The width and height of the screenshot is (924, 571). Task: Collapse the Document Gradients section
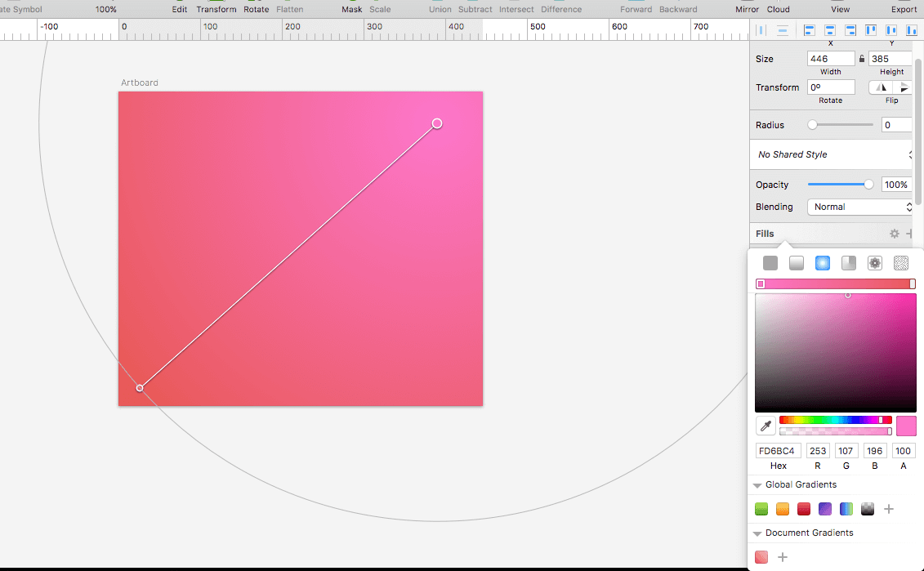click(x=757, y=533)
